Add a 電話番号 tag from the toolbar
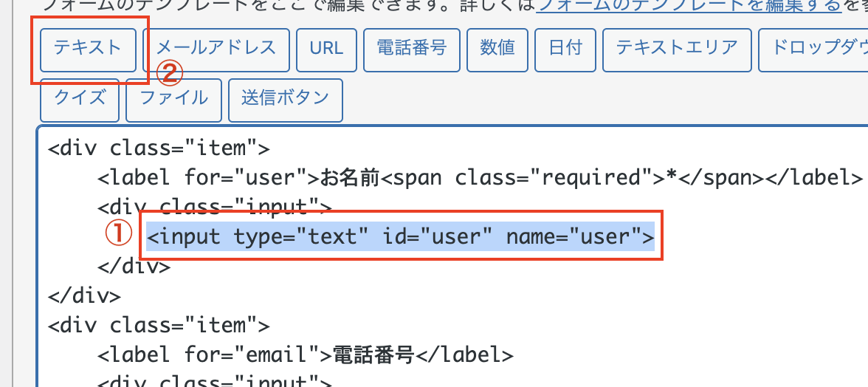Screen dimensions: 868x387 coord(412,49)
